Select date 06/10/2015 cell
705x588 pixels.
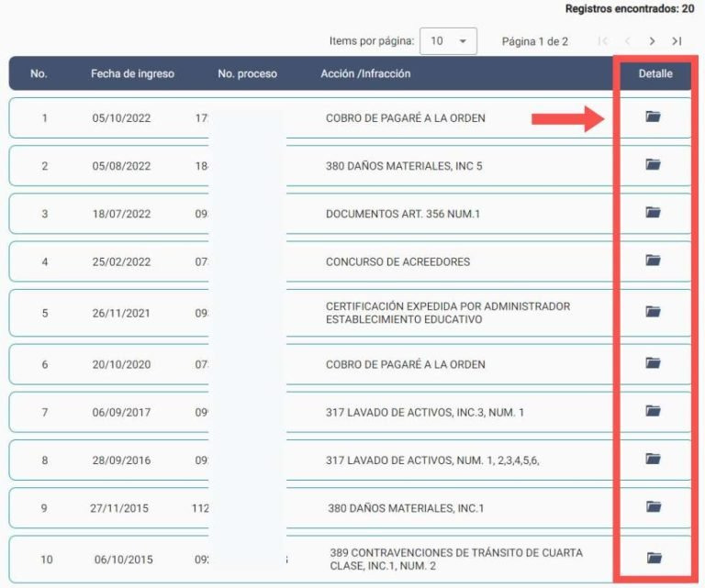pos(124,560)
